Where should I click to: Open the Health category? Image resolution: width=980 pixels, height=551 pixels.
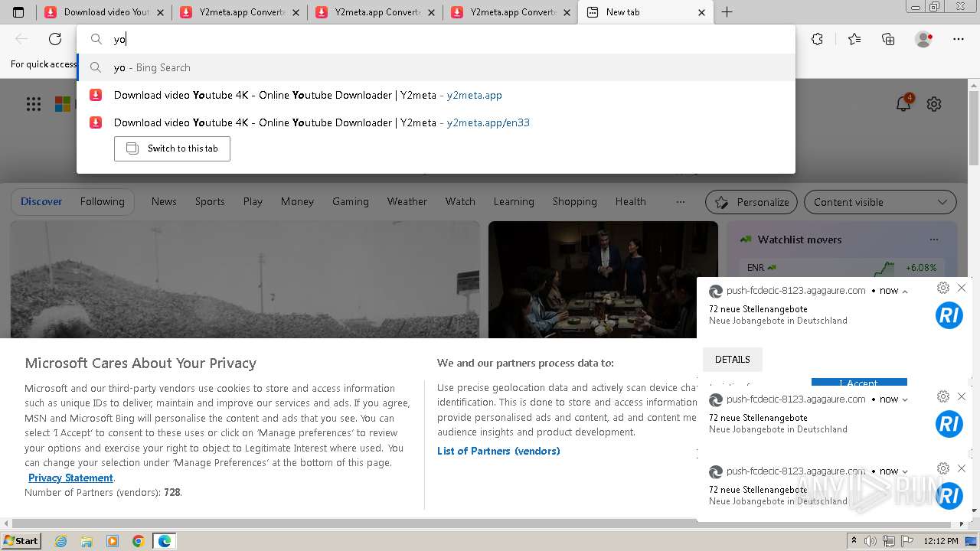point(631,201)
